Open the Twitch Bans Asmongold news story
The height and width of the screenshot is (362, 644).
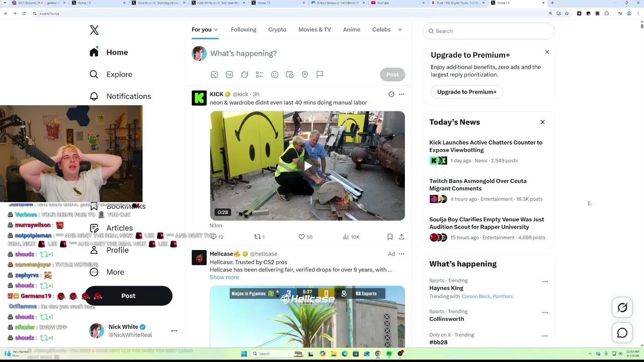tap(478, 185)
